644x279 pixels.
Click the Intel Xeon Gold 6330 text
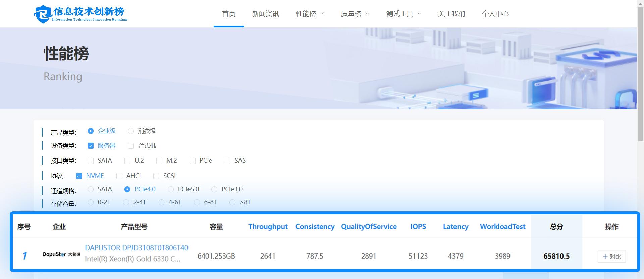coord(132,259)
